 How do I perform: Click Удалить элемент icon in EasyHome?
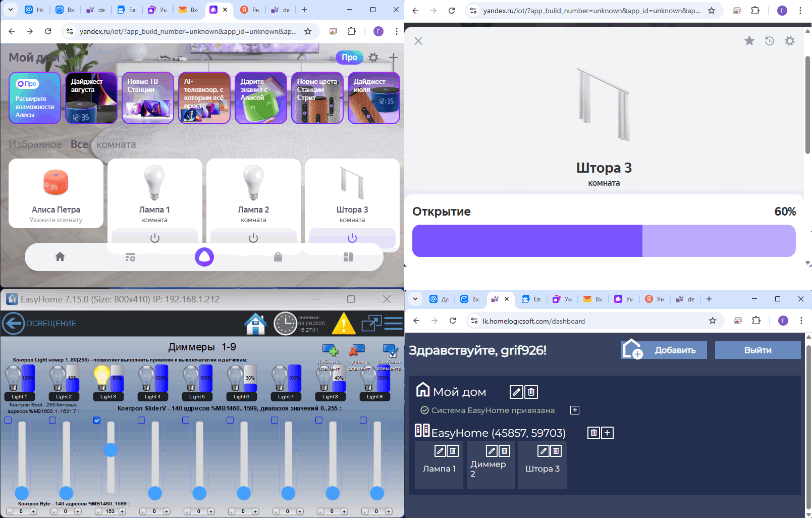pos(357,350)
